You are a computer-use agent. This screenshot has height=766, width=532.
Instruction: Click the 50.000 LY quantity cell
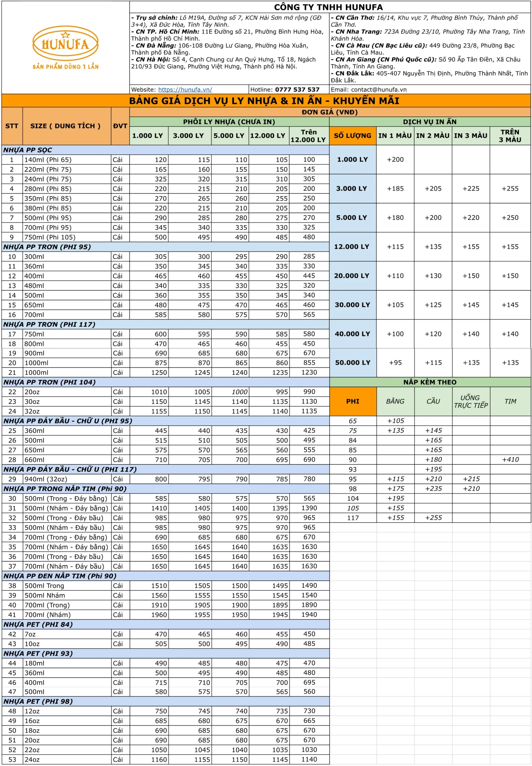[353, 363]
